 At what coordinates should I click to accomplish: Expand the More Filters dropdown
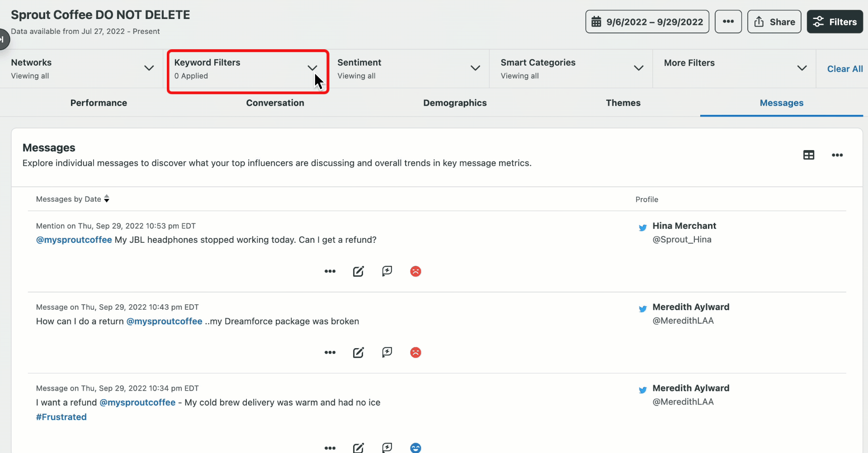(x=735, y=69)
